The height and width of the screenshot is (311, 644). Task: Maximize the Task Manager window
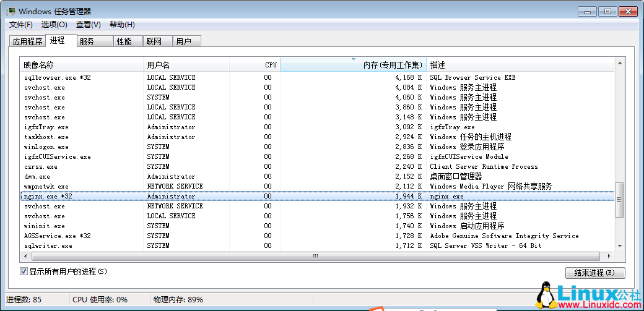coord(608,12)
